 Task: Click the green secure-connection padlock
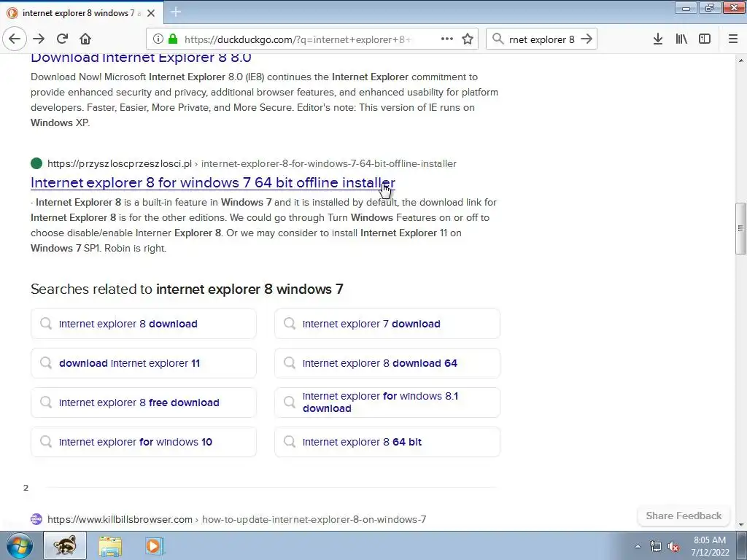pos(173,39)
